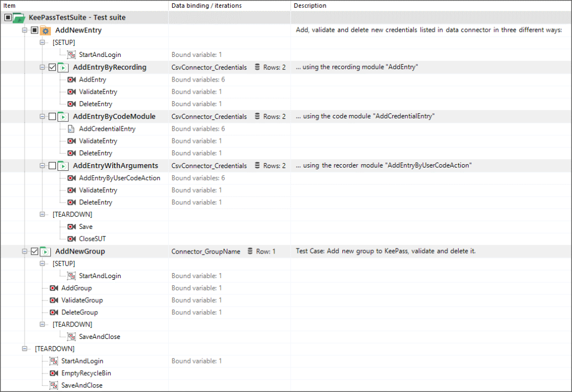Screen dimensions: 572x392
Task: Click 'Bound variables: 6' in the AddEntry row
Action: pyautogui.click(x=198, y=79)
